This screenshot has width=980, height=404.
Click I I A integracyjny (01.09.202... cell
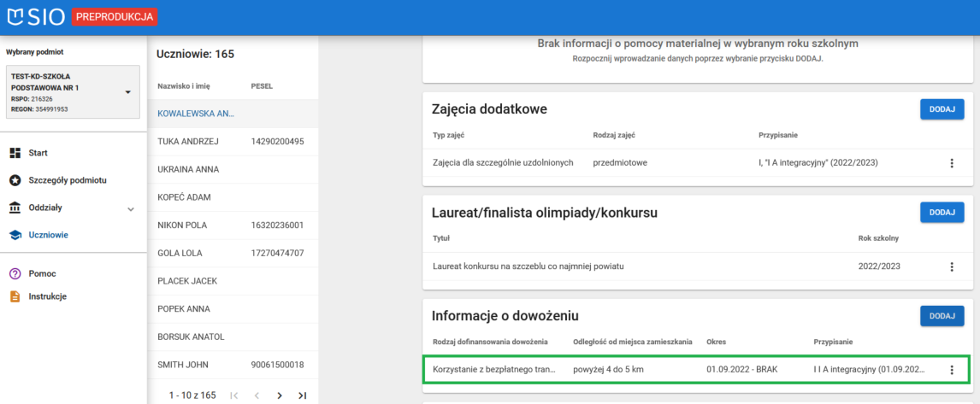[869, 370]
